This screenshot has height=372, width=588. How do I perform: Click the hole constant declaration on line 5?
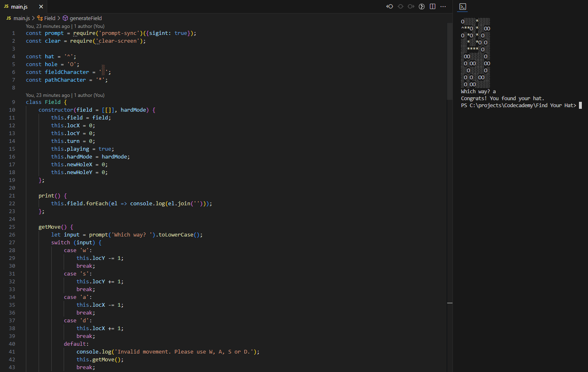pyautogui.click(x=53, y=64)
